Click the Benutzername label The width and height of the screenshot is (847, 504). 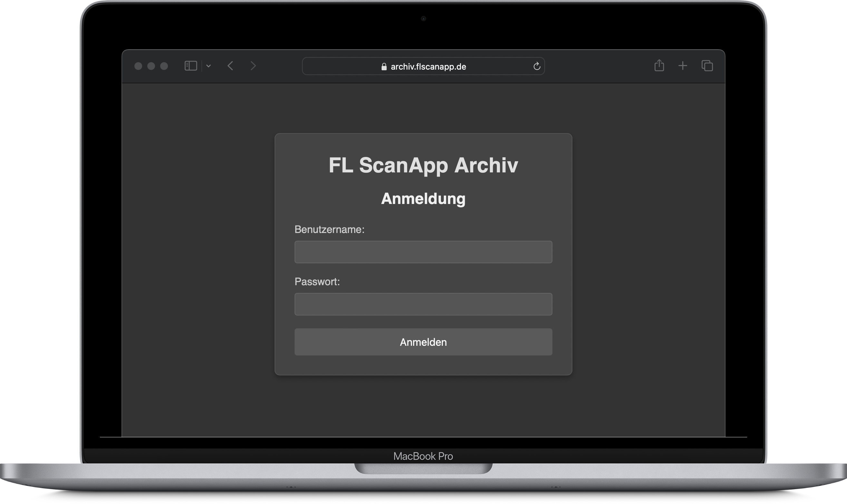coord(329,229)
